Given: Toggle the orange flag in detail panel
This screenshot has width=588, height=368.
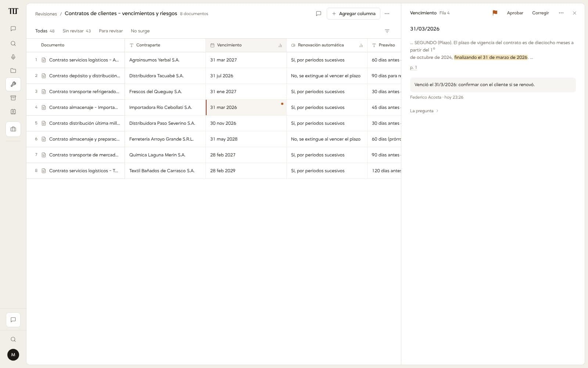Looking at the screenshot, I should pos(495,13).
